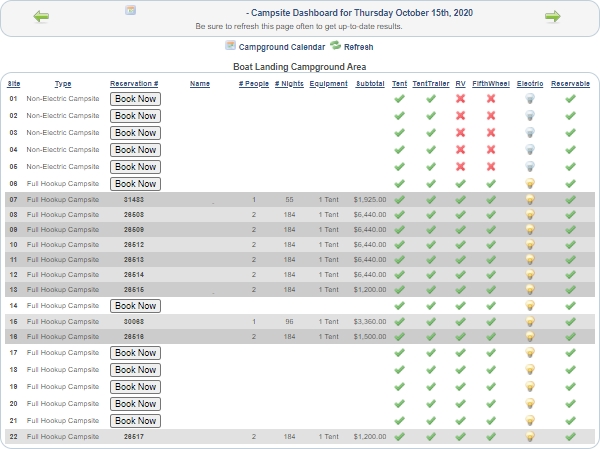Click the green next day arrow

pyautogui.click(x=552, y=16)
